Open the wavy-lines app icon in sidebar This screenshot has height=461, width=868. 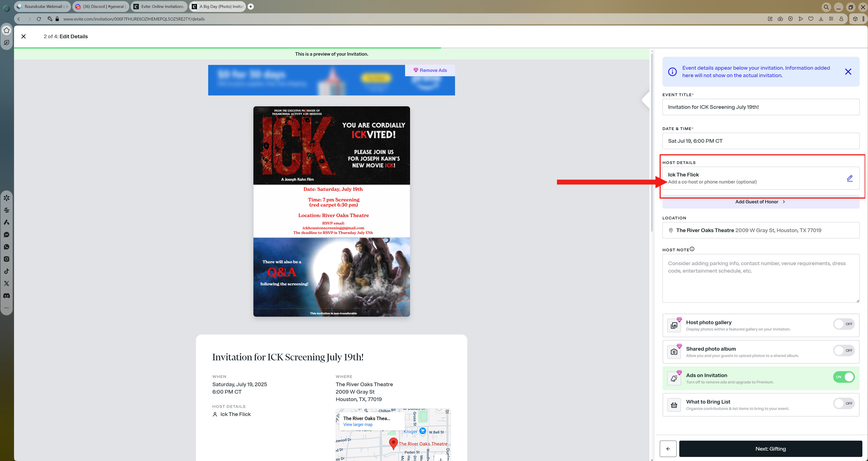coord(6,210)
